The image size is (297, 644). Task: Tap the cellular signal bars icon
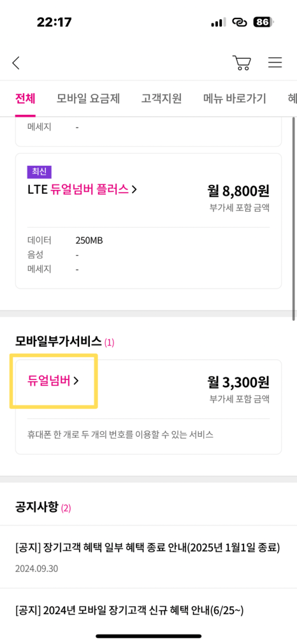tap(219, 22)
